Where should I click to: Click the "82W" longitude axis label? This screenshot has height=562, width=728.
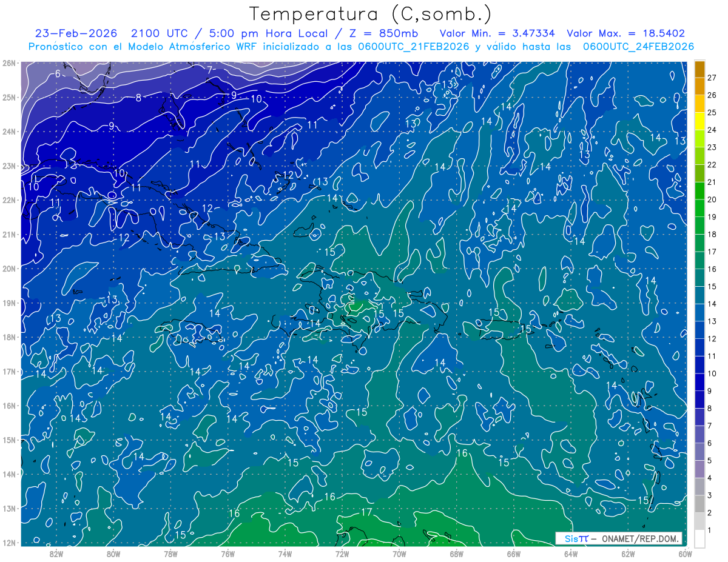point(56,554)
